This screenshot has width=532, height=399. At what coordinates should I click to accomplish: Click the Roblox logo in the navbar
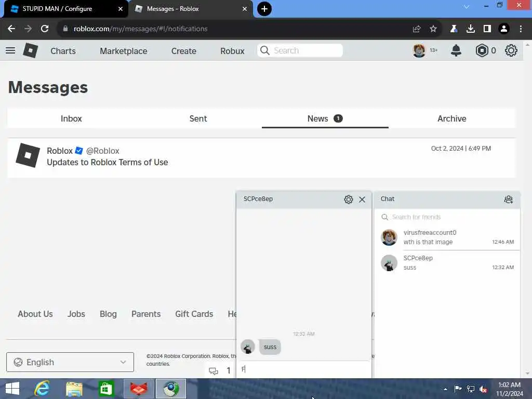tap(31, 50)
